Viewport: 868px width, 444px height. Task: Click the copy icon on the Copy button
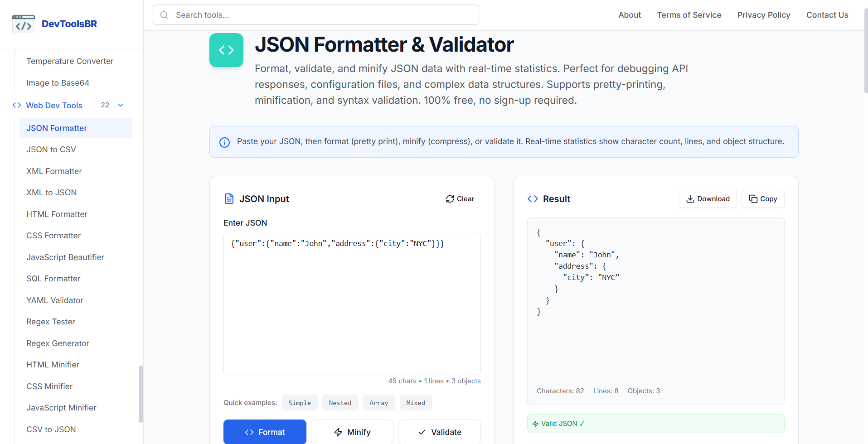(753, 199)
